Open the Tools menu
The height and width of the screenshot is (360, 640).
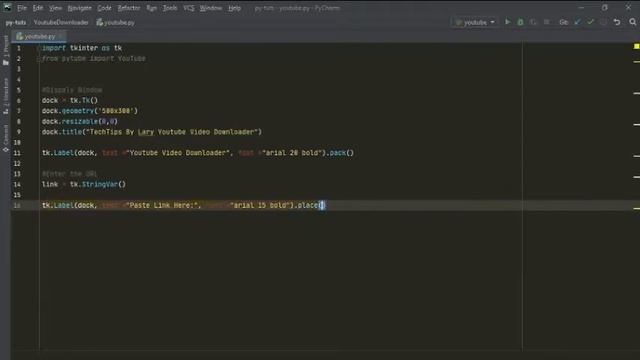pos(170,8)
